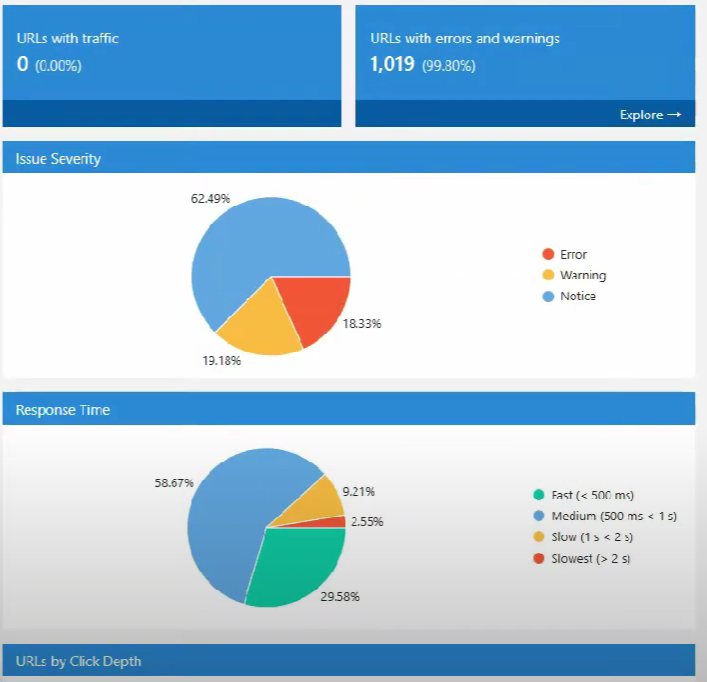Click the yellow Warning legend dot

click(547, 275)
